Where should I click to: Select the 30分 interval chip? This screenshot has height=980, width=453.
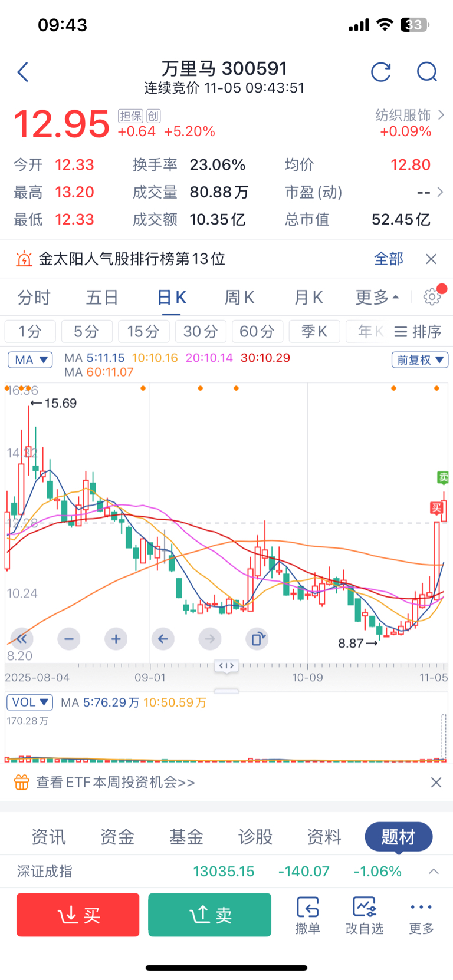[x=201, y=332]
